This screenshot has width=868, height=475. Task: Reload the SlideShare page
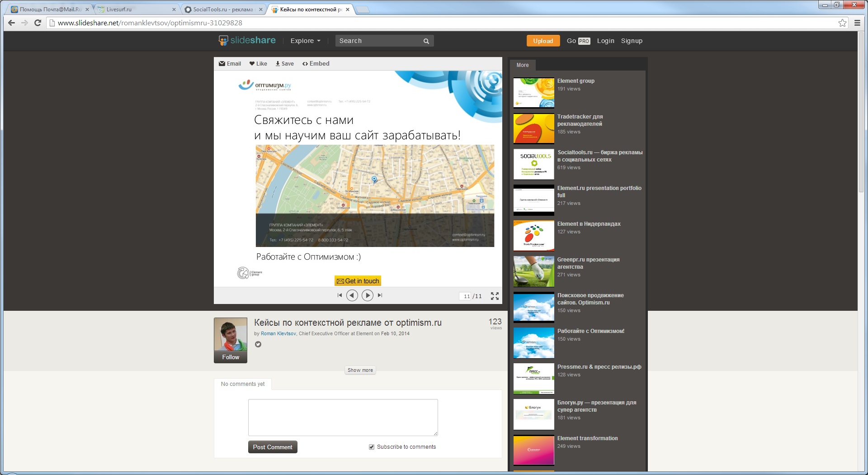38,23
